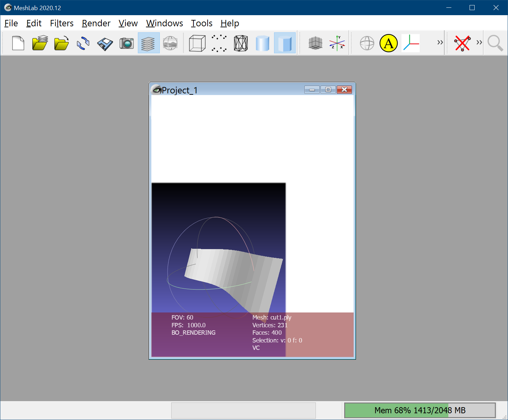The width and height of the screenshot is (508, 420).
Task: Show the background grid icon
Action: [315, 43]
